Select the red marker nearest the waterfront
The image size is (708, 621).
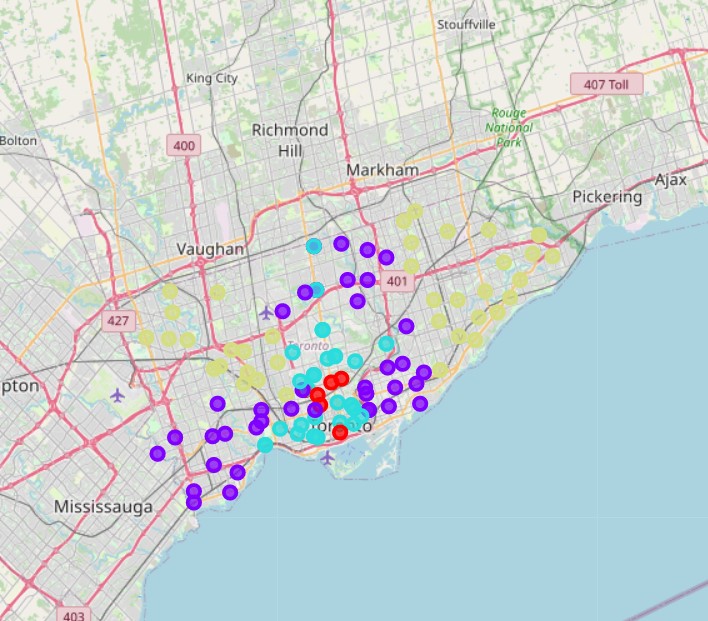pos(340,432)
